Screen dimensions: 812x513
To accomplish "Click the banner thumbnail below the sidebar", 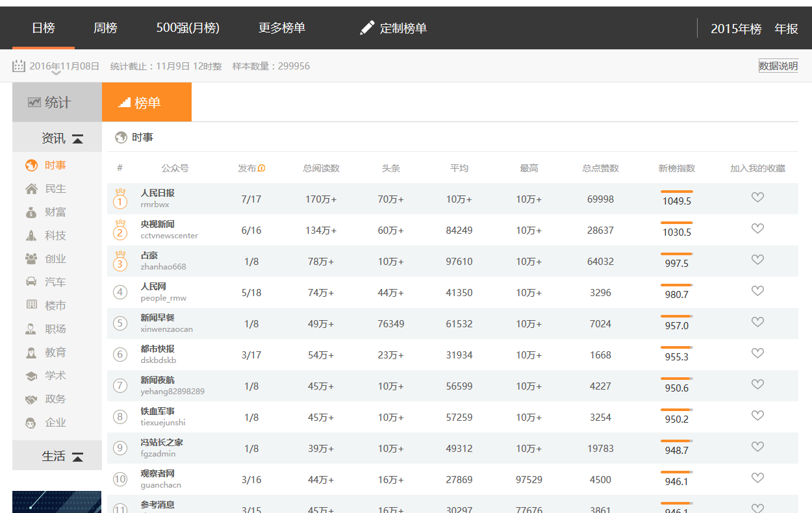I will 57,502.
